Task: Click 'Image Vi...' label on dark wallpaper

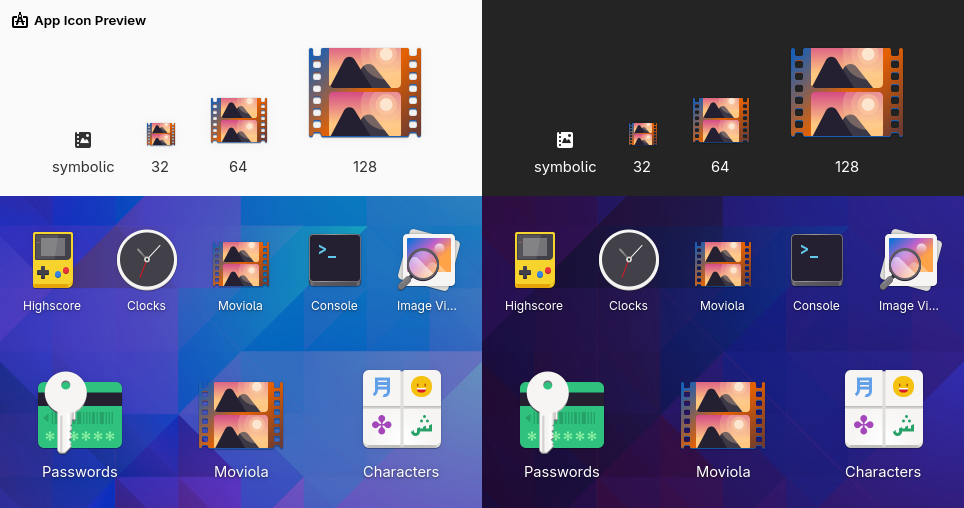Action: (909, 306)
